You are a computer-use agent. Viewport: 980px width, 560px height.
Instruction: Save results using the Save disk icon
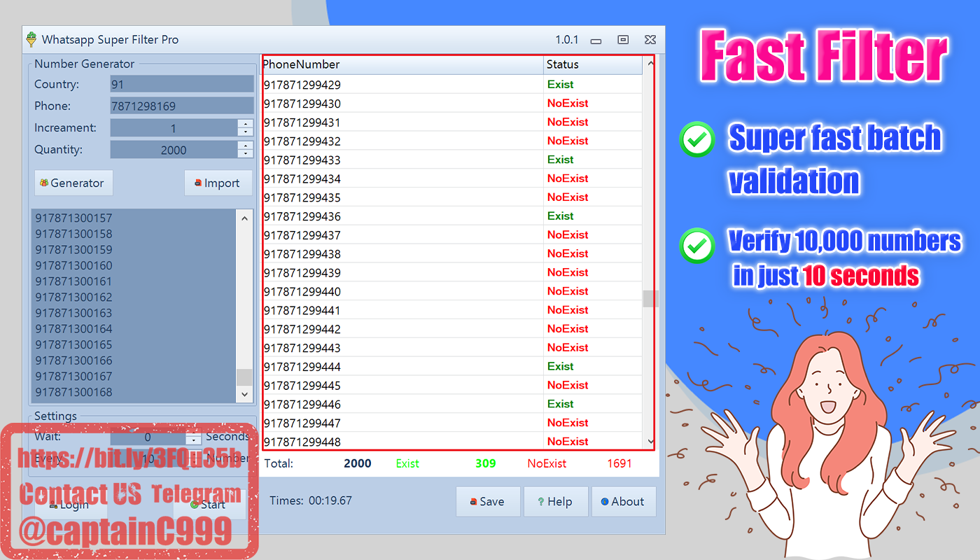pos(472,501)
